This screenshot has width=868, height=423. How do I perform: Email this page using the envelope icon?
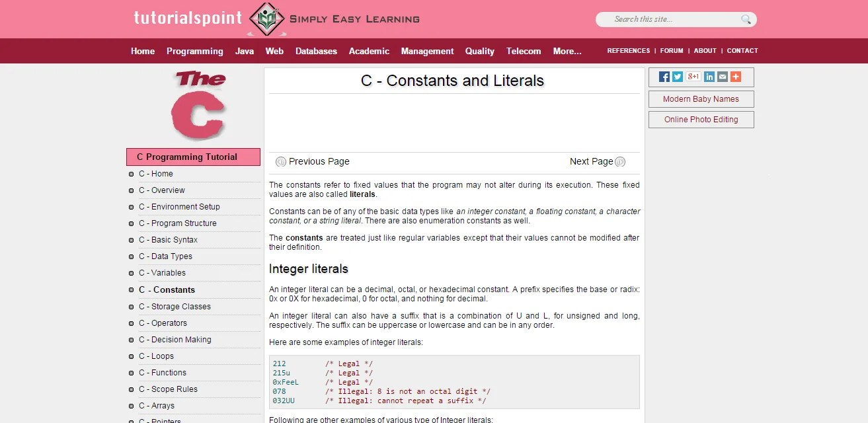(721, 76)
